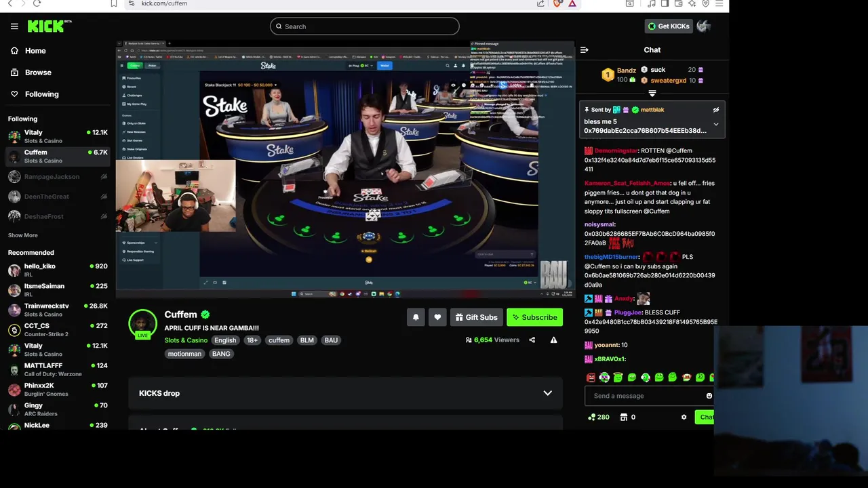Open chat settings gear
This screenshot has height=488, width=868.
684,418
